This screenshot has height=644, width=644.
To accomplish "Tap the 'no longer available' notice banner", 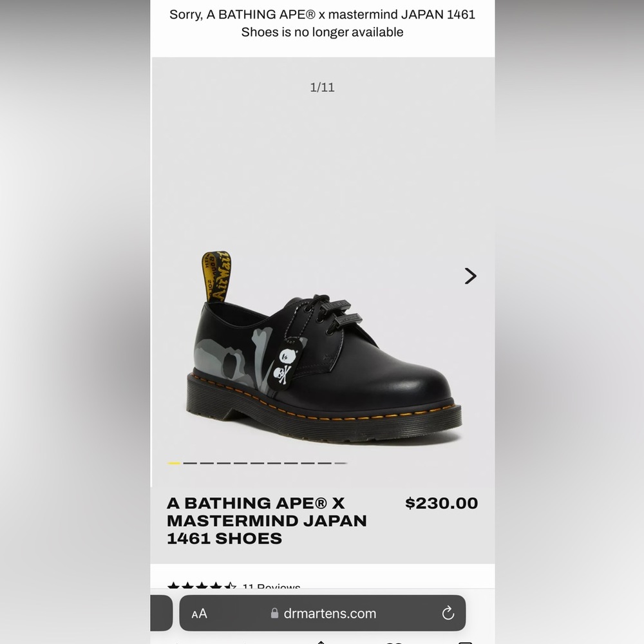I will [x=322, y=23].
